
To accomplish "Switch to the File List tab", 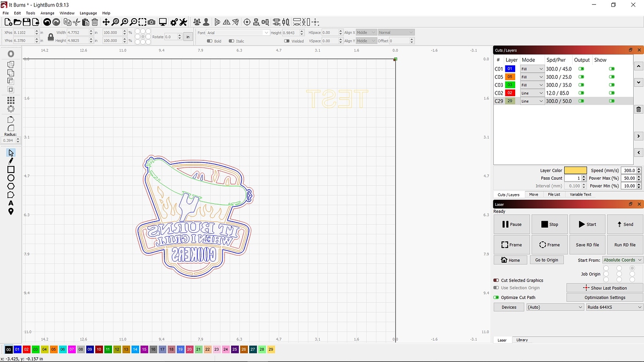I will pos(554,195).
